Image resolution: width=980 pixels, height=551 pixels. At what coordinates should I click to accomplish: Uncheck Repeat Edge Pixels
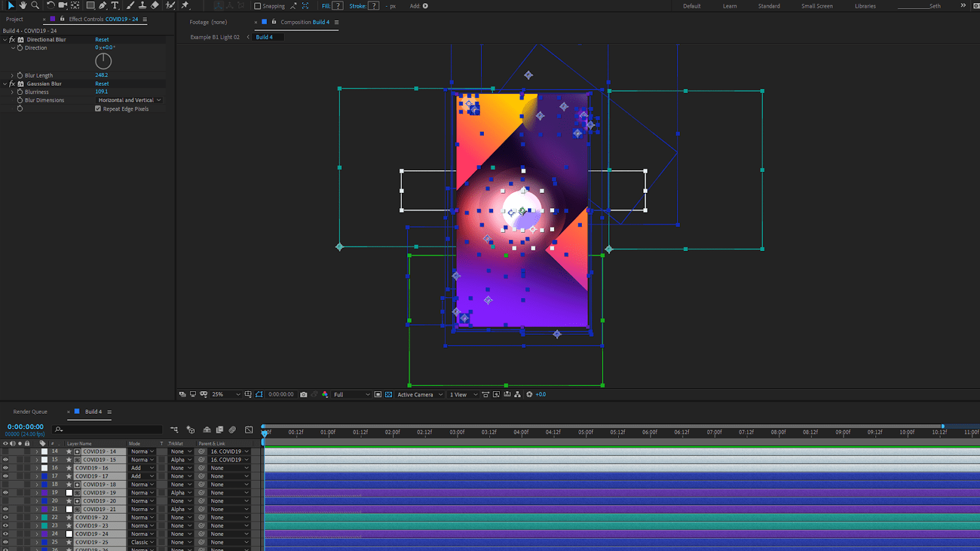98,109
